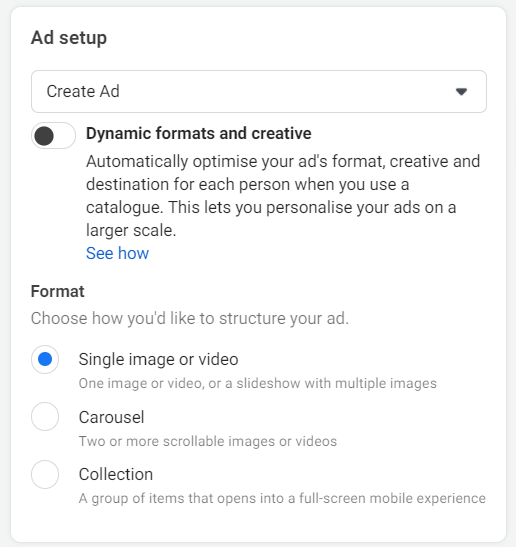Click 'One image or video' slideshow description
516x547 pixels.
(258, 383)
